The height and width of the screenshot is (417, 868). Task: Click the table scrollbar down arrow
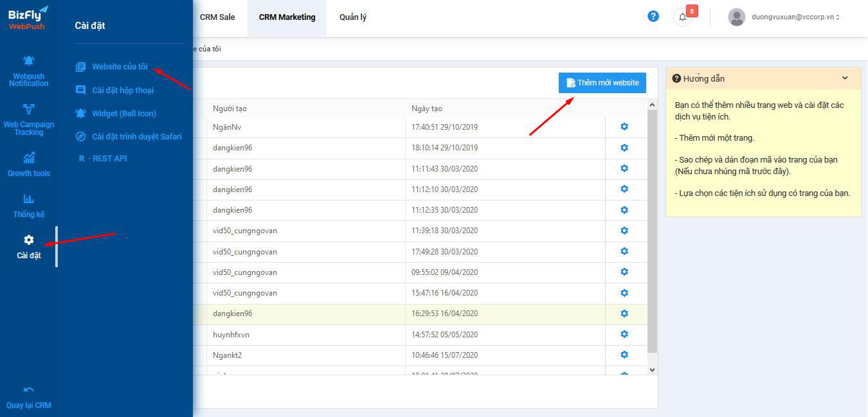653,370
